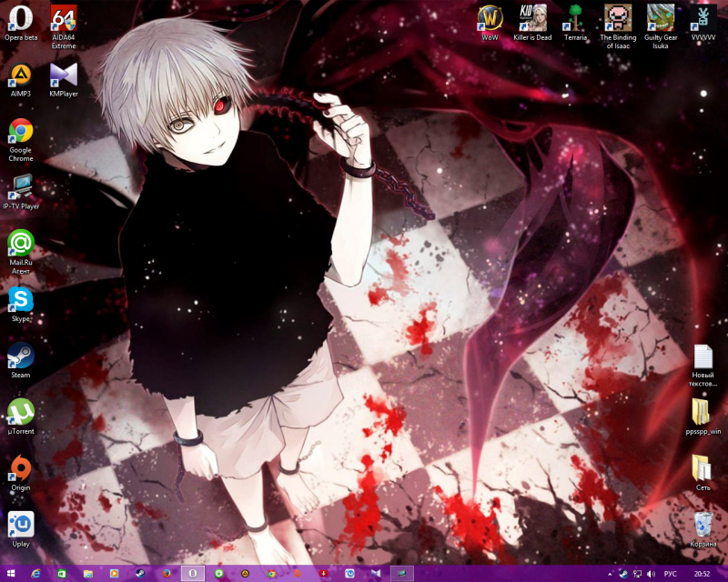Select the Skype desktop shortcut
Screen dimensions: 728x582
click(21, 305)
